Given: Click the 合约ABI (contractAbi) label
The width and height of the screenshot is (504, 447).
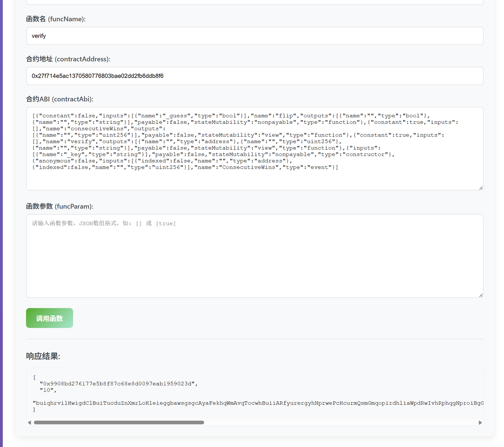Looking at the screenshot, I should coord(59,99).
